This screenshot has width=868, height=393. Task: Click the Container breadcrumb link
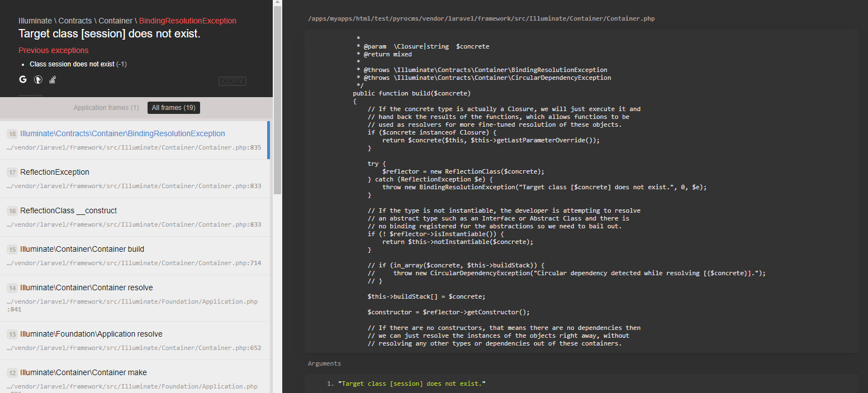[x=115, y=20]
